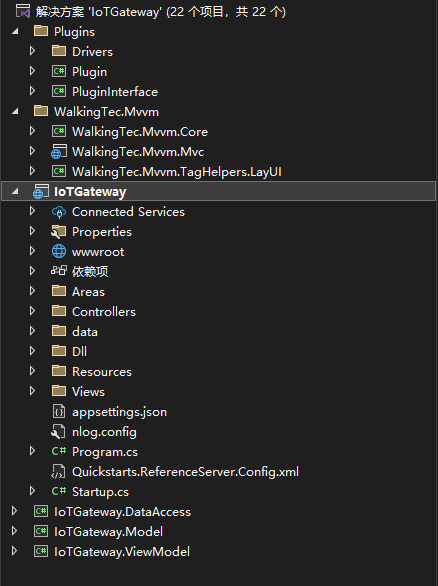The width and height of the screenshot is (438, 586).
Task: Click the Drivers folder icon
Action: pyautogui.click(x=59, y=50)
